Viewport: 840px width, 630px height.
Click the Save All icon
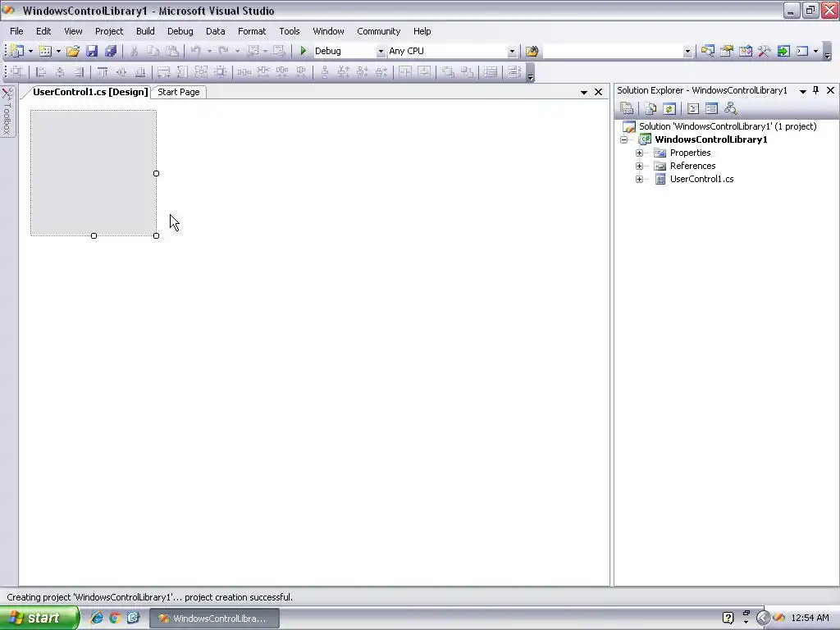tap(111, 51)
